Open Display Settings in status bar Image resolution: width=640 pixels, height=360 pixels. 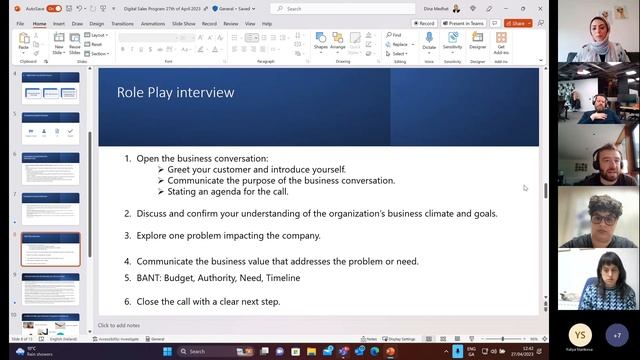[399, 339]
